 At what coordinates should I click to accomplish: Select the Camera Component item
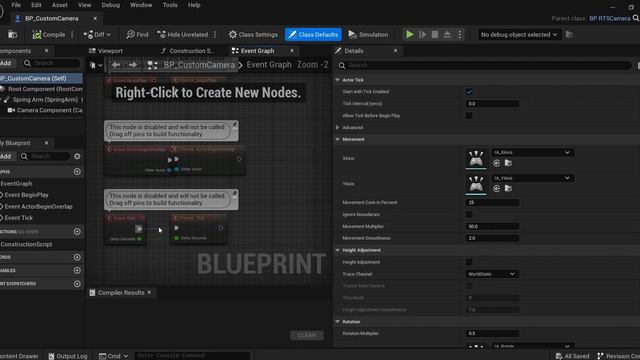[45, 110]
